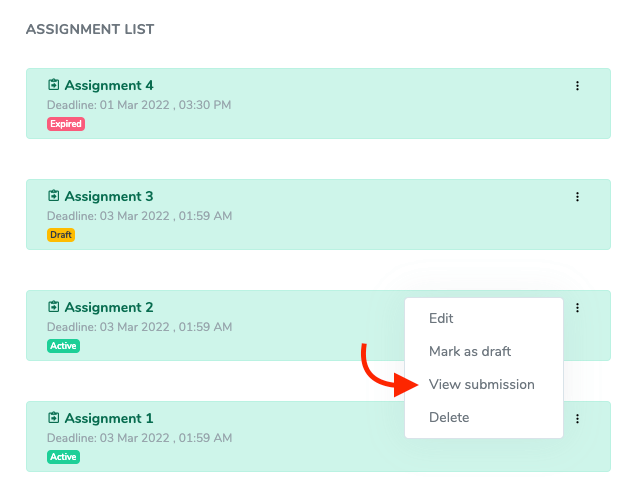Open the three-dot menu for Assignment 3
Viewport: 635px width, 495px height.
577,197
